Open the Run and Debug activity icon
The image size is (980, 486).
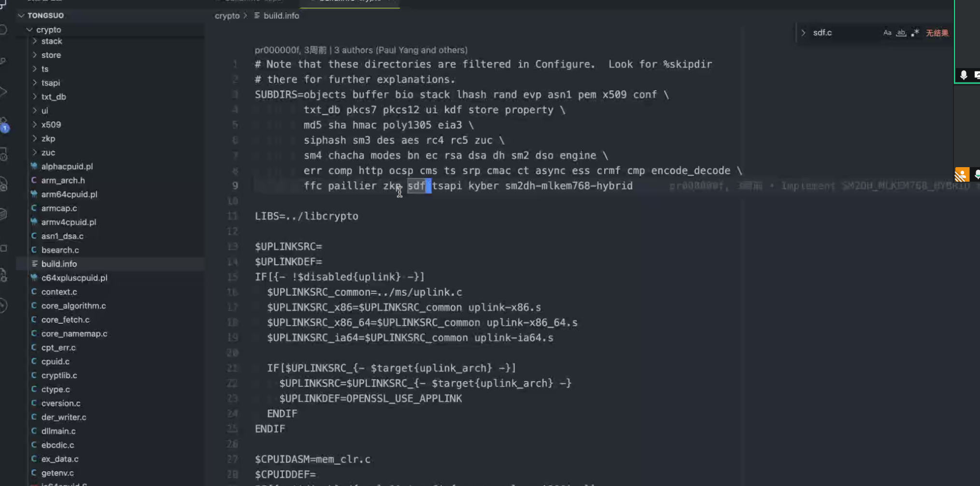(4, 91)
